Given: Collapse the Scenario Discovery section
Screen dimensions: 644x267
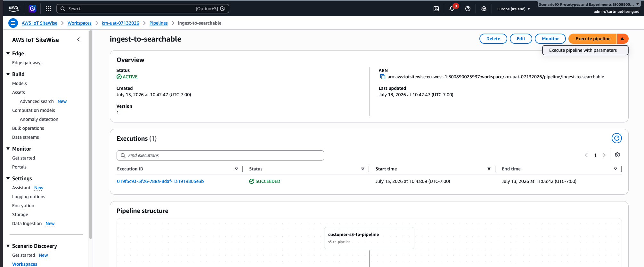Looking at the screenshot, I should coord(8,246).
